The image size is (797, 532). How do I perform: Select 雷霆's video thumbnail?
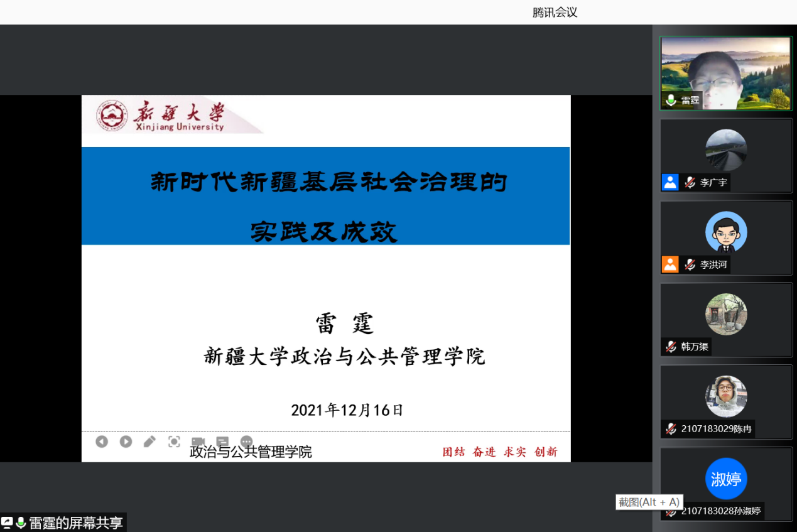coord(725,73)
